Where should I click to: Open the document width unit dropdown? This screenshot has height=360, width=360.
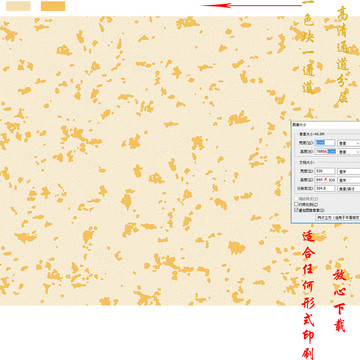tap(349, 172)
